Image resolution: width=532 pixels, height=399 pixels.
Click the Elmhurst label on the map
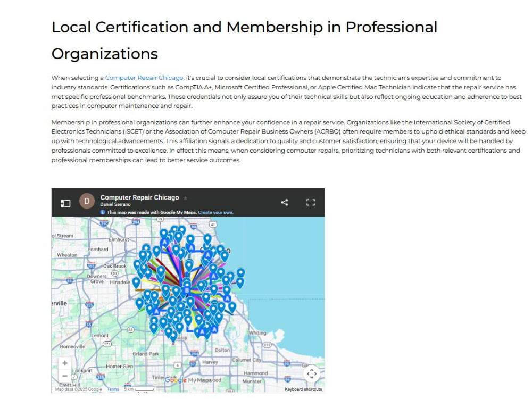[119, 239]
